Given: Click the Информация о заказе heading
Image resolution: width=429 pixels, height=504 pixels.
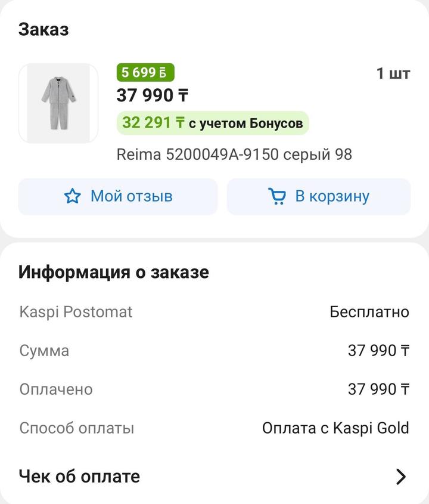Looking at the screenshot, I should point(113,272).
